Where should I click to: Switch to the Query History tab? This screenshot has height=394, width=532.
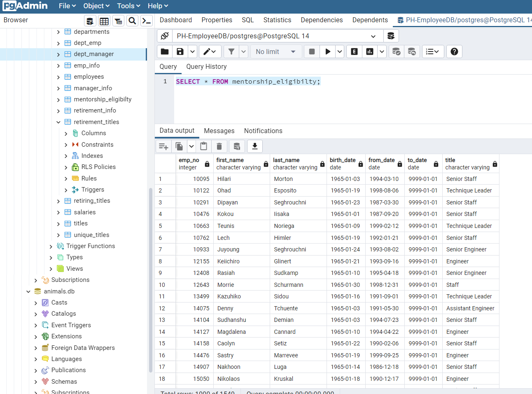(206, 67)
